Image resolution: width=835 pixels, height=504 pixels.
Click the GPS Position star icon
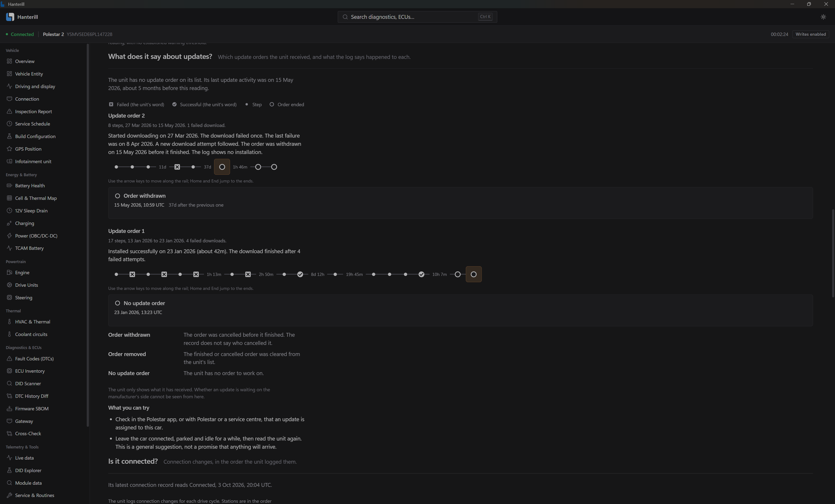[9, 149]
